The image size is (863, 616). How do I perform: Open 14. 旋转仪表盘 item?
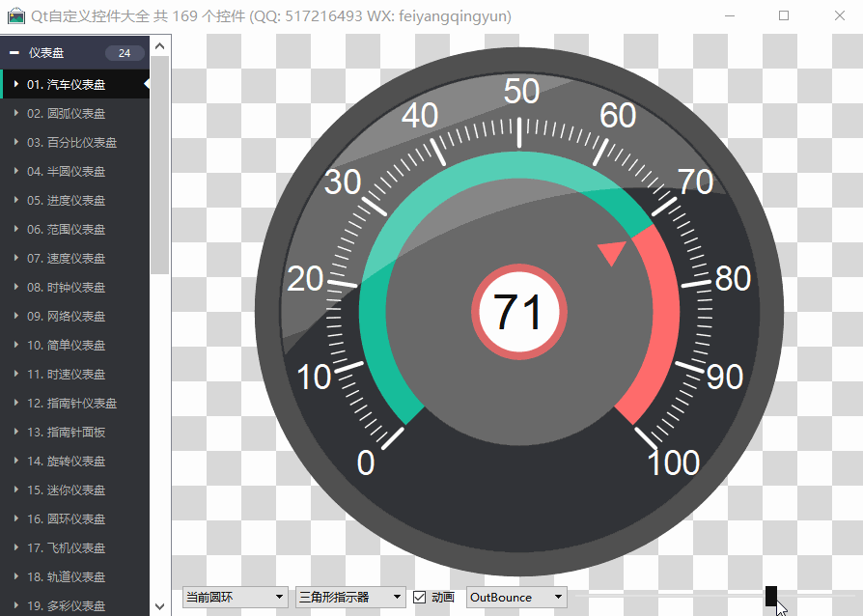[75, 461]
